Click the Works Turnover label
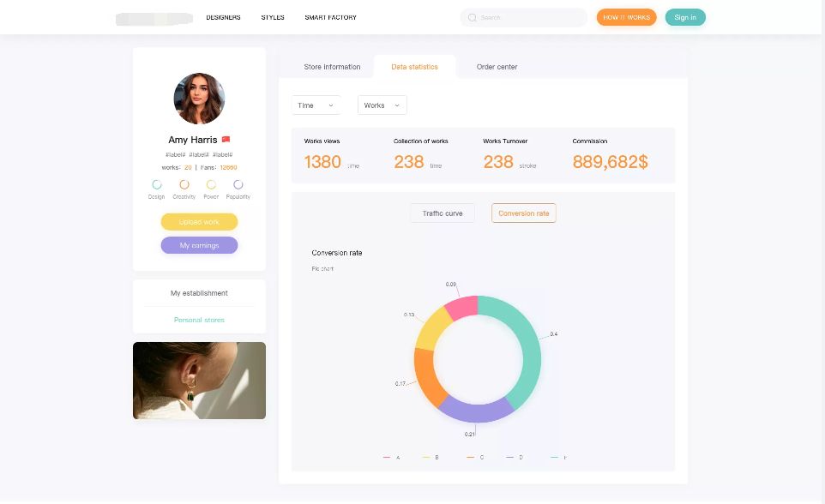825x504 pixels. (x=505, y=141)
